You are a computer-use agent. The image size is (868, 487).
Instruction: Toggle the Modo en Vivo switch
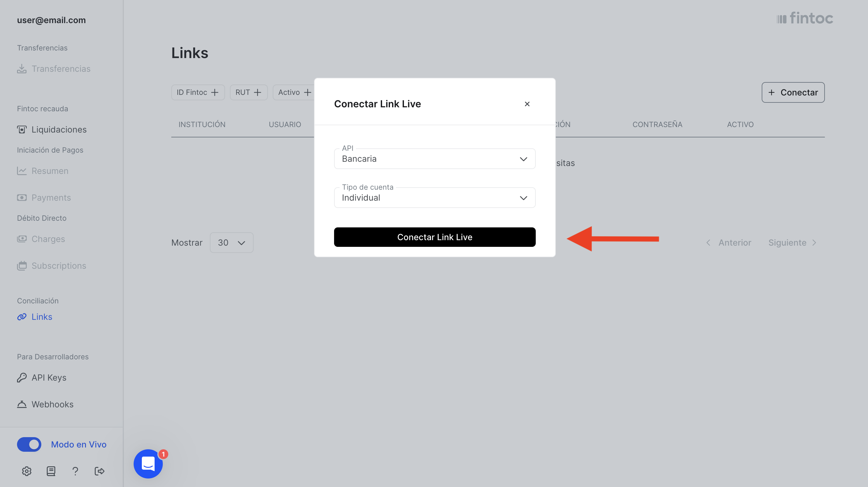29,444
